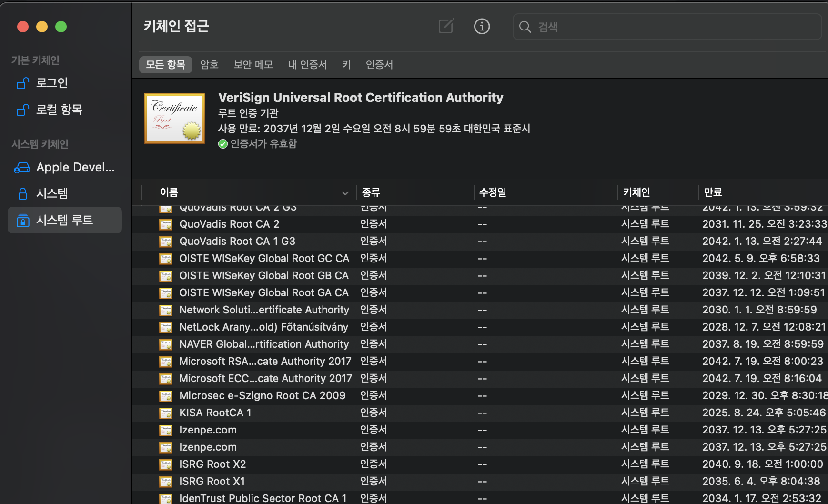Viewport: 828px width, 504px height.
Task: Select OISTE WISeKey Global Root GC CA name
Action: click(x=264, y=258)
